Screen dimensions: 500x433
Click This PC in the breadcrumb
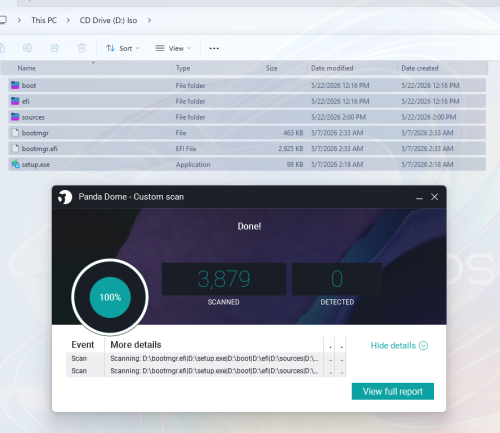tap(44, 20)
